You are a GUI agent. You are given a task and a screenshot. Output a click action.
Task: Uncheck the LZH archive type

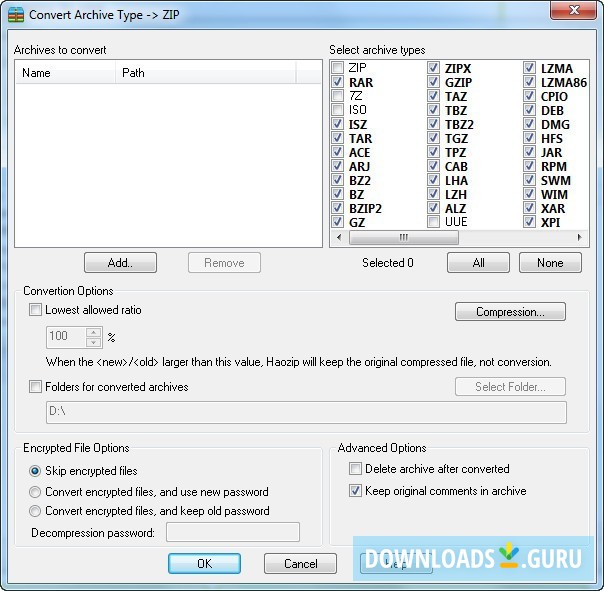click(433, 194)
